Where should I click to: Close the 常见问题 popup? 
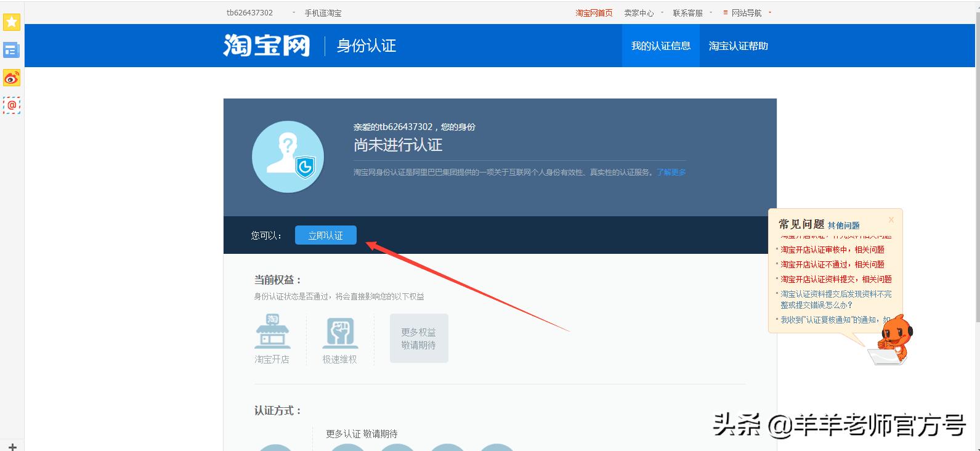point(891,220)
